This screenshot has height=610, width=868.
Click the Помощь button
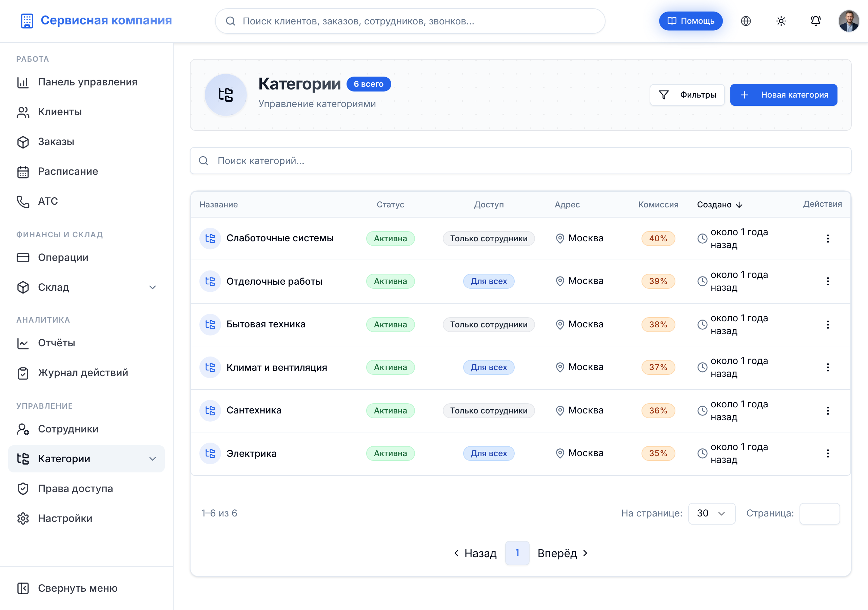[690, 21]
